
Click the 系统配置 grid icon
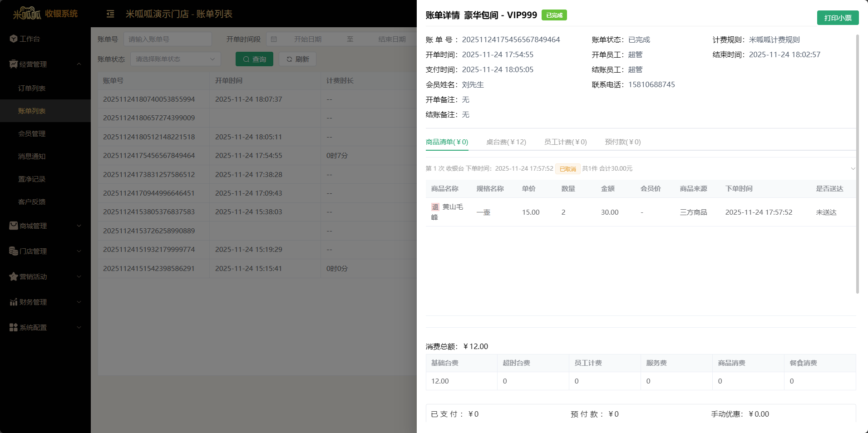pos(14,327)
